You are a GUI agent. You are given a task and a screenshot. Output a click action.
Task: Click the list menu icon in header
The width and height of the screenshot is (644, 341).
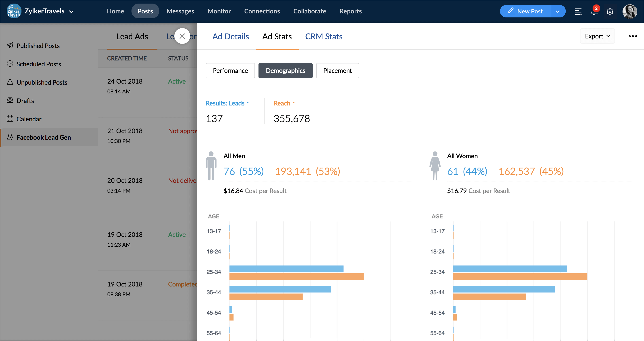[x=578, y=12]
